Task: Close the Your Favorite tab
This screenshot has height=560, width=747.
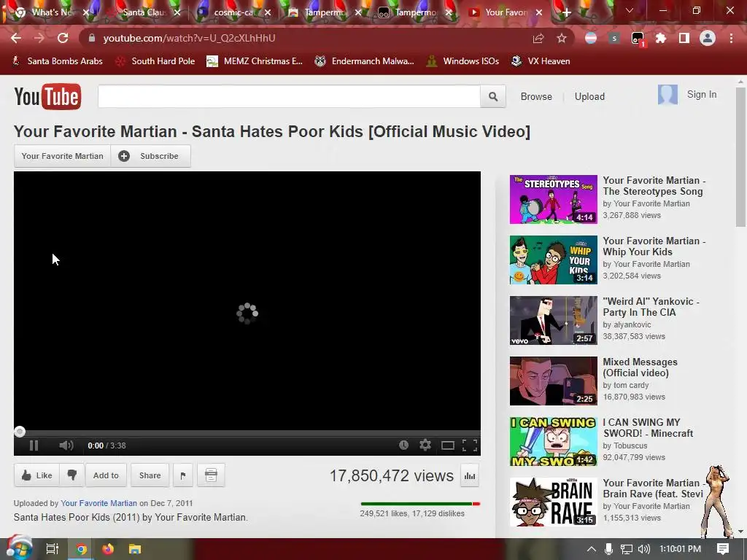Action: click(x=539, y=12)
